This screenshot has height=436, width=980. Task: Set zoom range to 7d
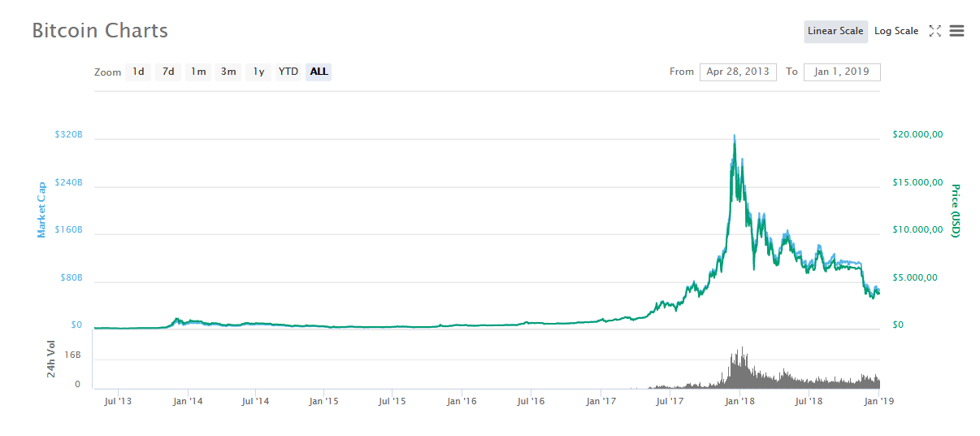click(x=168, y=72)
